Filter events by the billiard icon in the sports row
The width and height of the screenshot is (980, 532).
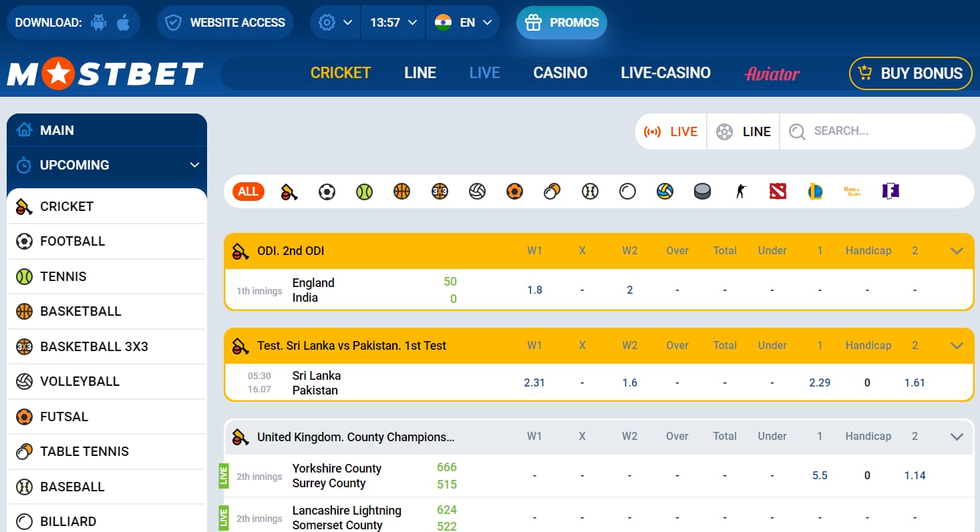tap(627, 192)
